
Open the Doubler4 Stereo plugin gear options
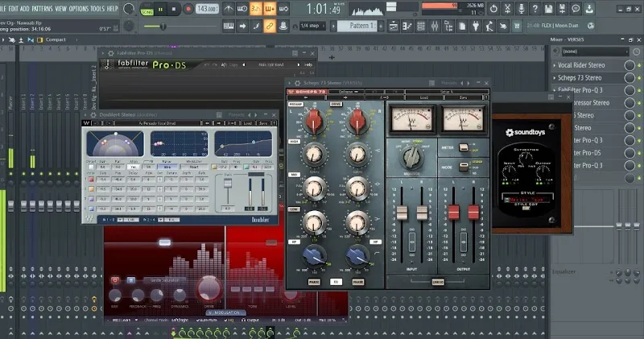click(93, 115)
